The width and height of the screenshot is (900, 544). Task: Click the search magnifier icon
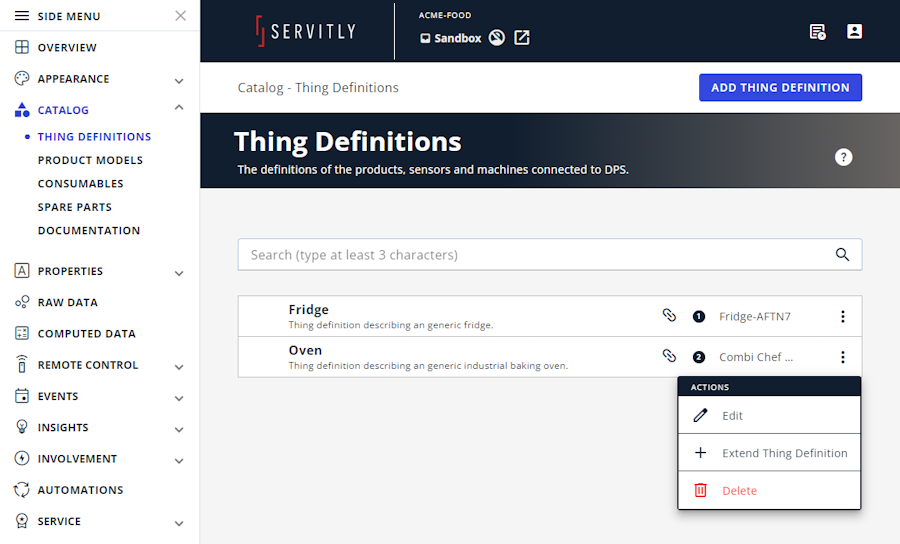[842, 254]
